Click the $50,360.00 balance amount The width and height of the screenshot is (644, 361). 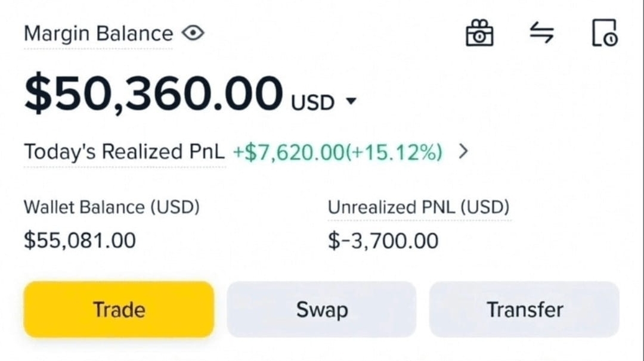point(153,94)
